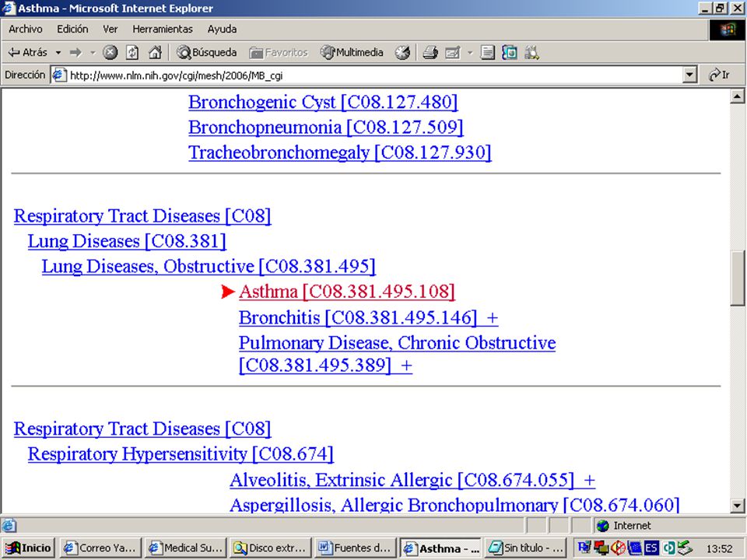Image resolution: width=747 pixels, height=560 pixels.
Task: Click the Asthma taskbar button
Action: (x=440, y=548)
